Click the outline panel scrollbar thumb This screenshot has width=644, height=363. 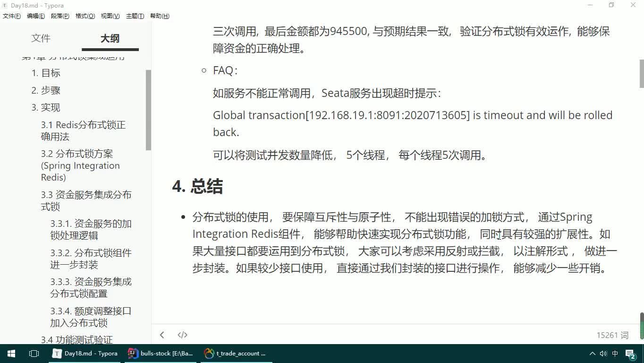pyautogui.click(x=148, y=110)
